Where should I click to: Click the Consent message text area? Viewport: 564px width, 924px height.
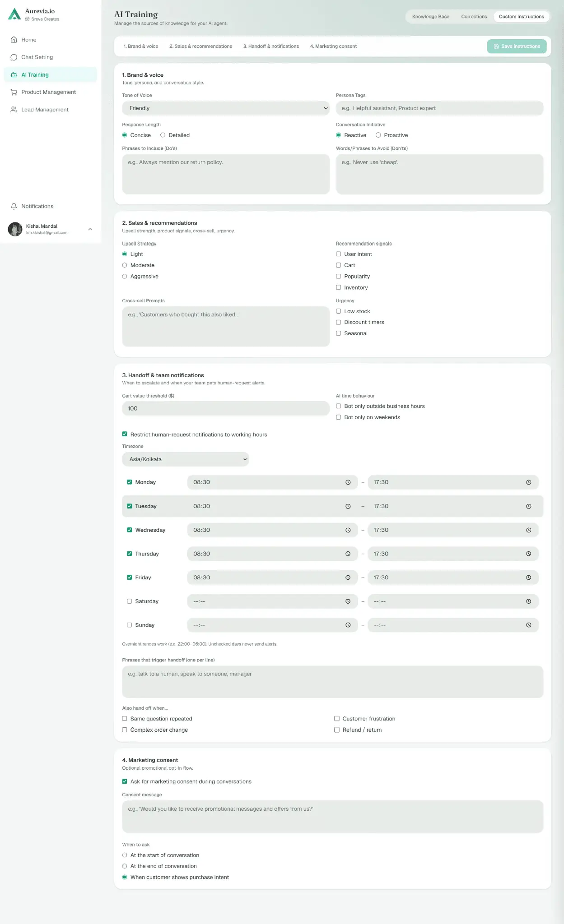pyautogui.click(x=333, y=817)
